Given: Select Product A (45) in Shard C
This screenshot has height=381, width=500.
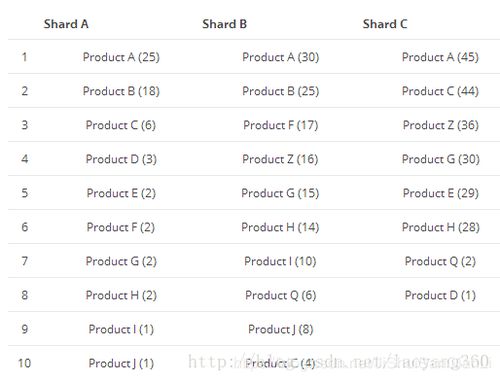Looking at the screenshot, I should (x=440, y=57).
